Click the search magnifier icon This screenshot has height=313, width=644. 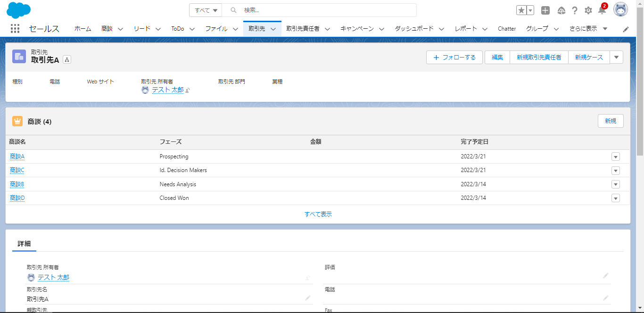[x=233, y=10]
